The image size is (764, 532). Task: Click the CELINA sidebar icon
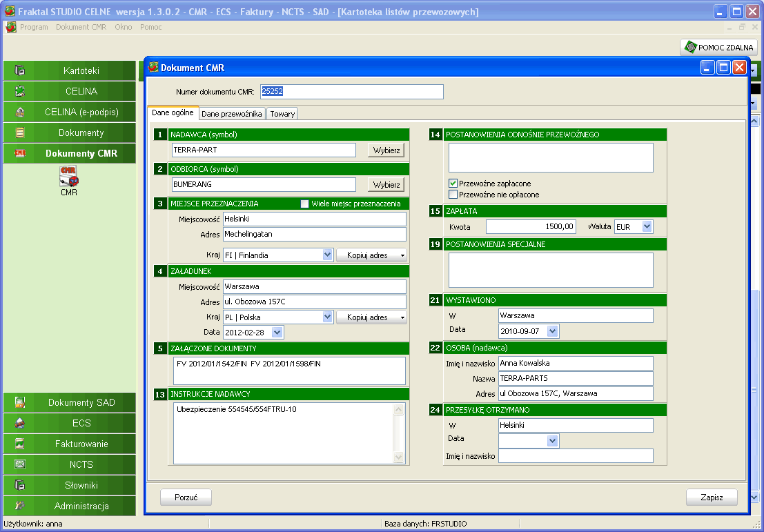coord(20,91)
